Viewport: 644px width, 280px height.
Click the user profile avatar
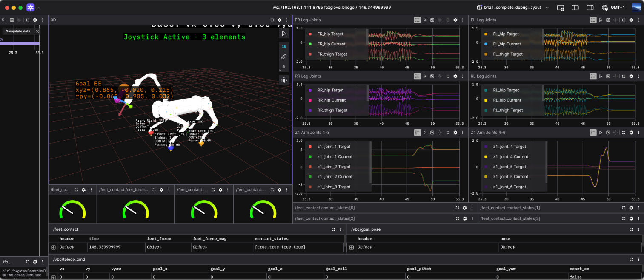636,8
